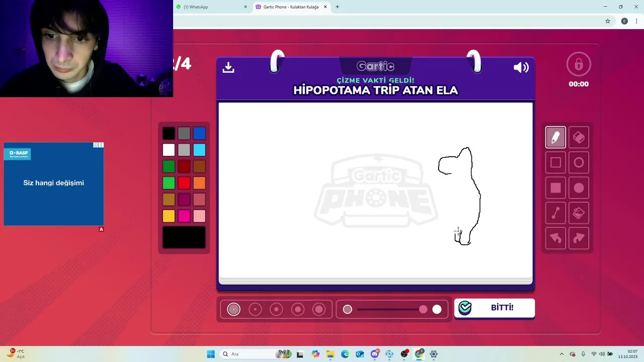Adjust the opacity slider handle
644x362 pixels.
tap(423, 309)
